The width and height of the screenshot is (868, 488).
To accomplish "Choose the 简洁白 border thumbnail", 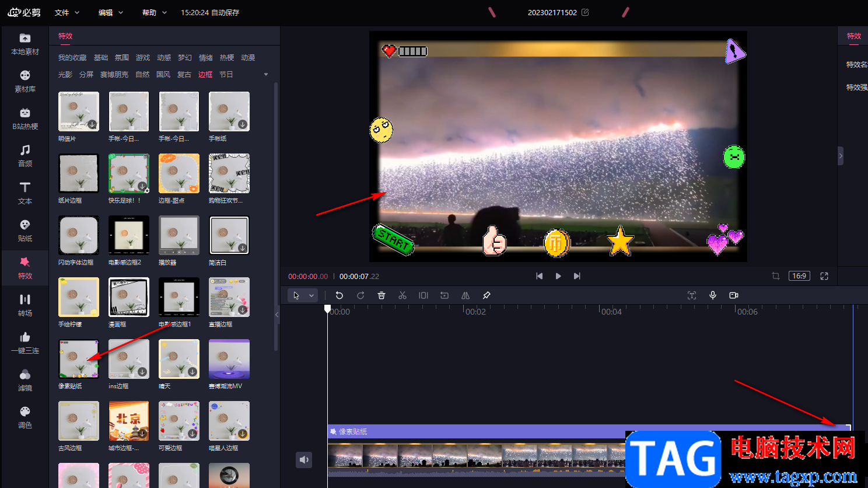I will point(229,235).
